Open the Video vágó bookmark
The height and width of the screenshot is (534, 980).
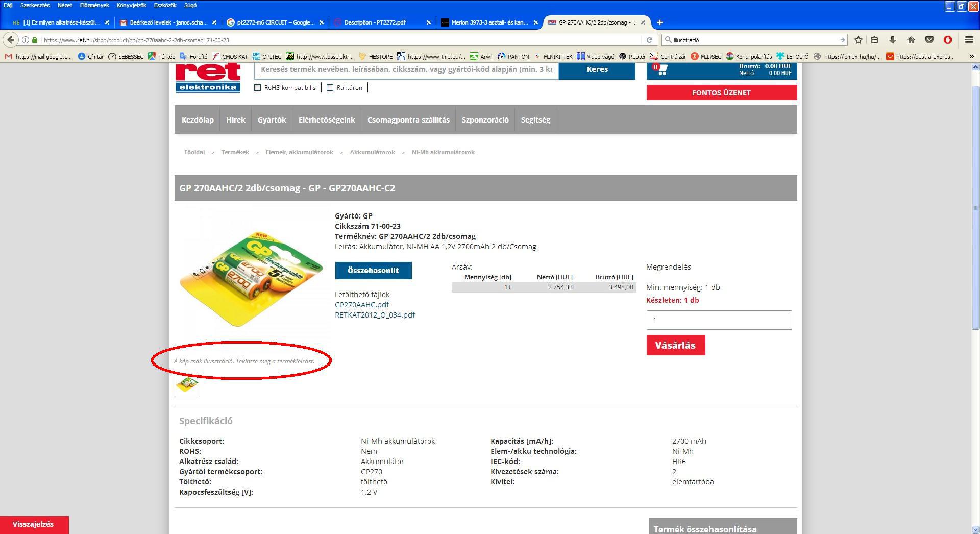(596, 57)
